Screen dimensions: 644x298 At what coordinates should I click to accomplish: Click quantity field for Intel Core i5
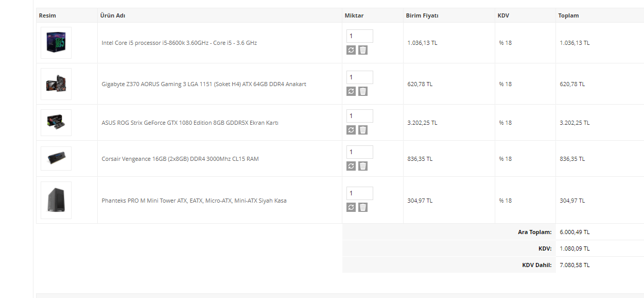click(359, 36)
